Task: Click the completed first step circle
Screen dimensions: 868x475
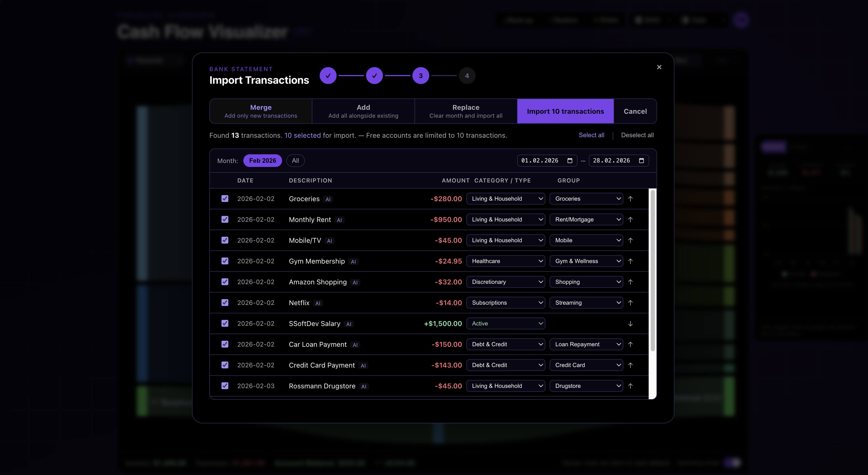Action: 328,76
